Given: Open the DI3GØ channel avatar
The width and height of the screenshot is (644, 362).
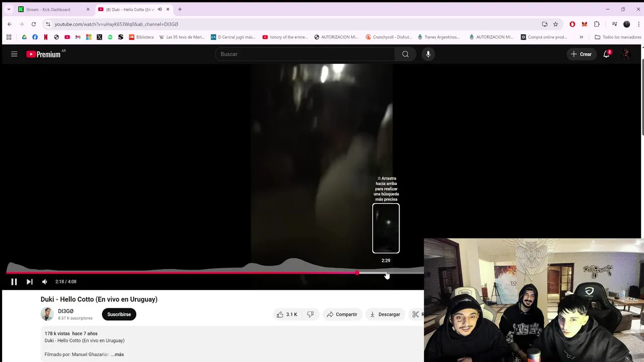Looking at the screenshot, I should coord(47,314).
